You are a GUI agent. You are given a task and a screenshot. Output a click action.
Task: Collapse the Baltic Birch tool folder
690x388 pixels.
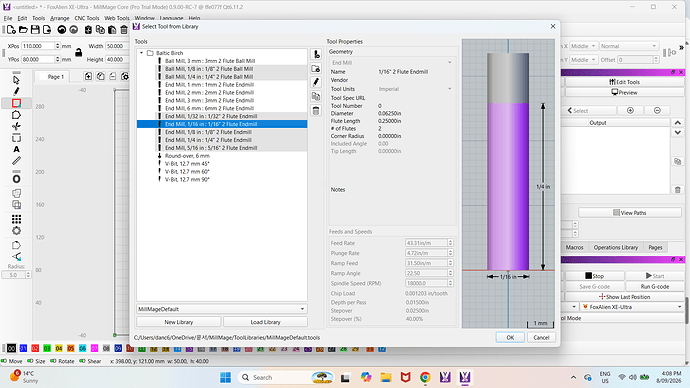point(142,53)
